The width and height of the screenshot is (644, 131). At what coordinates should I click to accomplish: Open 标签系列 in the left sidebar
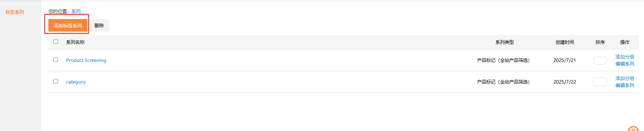15,12
